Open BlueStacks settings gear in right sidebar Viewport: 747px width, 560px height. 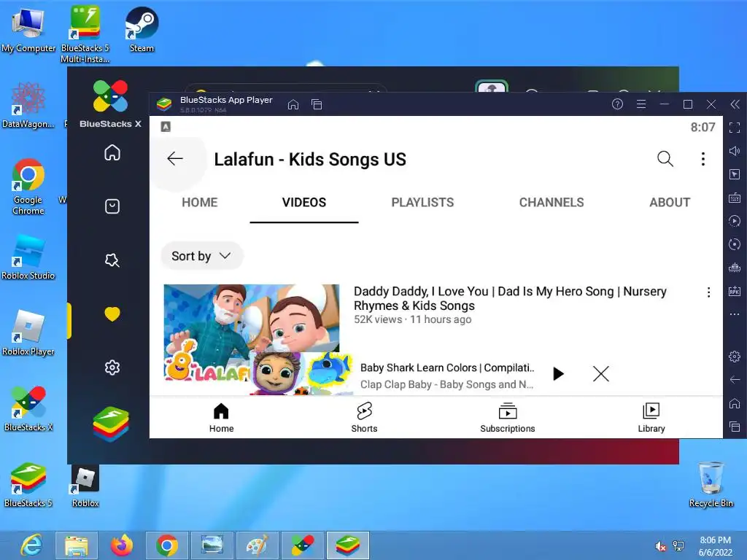(x=735, y=356)
